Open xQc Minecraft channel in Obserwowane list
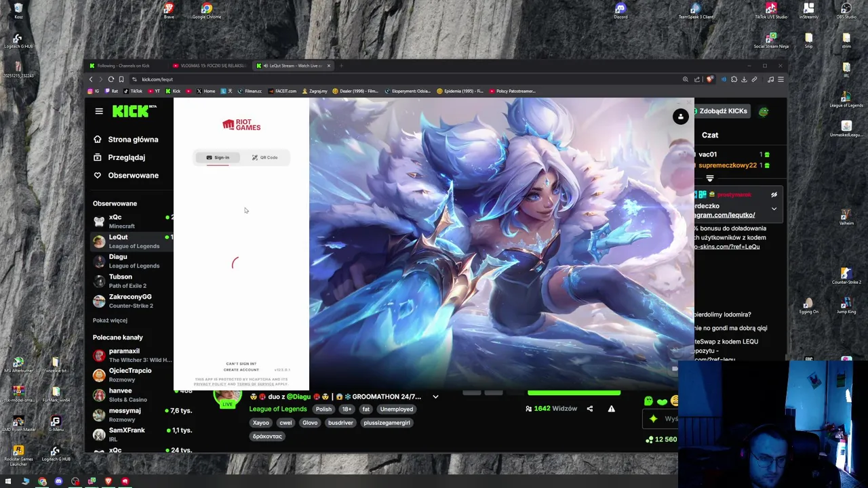This screenshot has height=488, width=868. click(x=132, y=221)
